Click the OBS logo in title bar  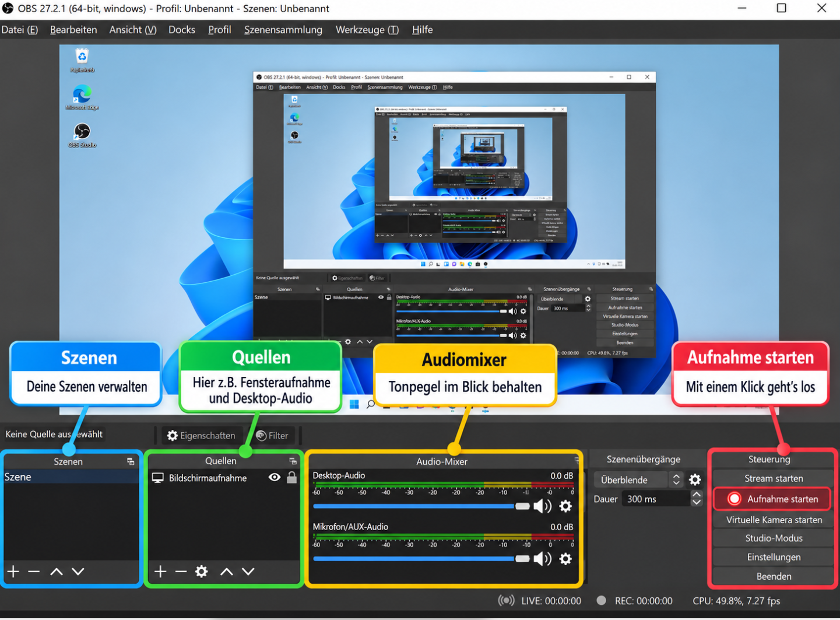tap(8, 8)
